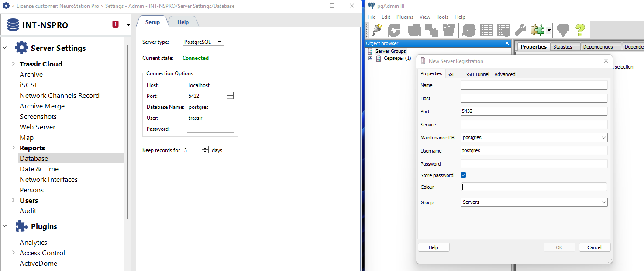Open the Server type PostgreSQL dropdown
The height and width of the screenshot is (271, 644).
203,42
